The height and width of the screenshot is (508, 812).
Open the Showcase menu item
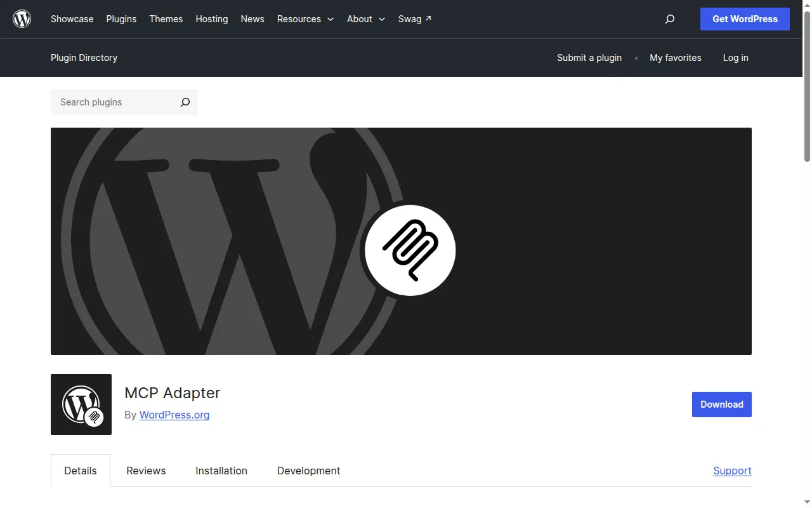coord(72,19)
